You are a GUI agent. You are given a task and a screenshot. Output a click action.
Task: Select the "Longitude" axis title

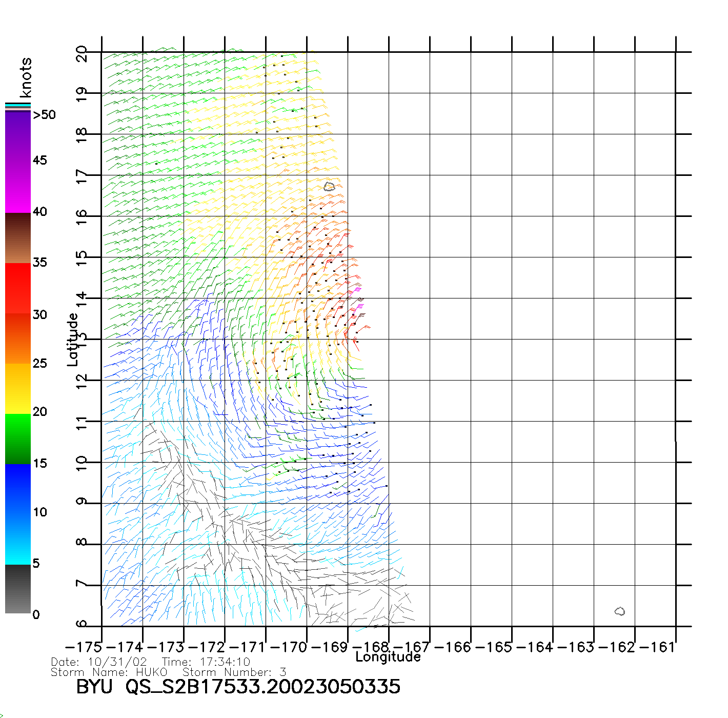(x=388, y=657)
